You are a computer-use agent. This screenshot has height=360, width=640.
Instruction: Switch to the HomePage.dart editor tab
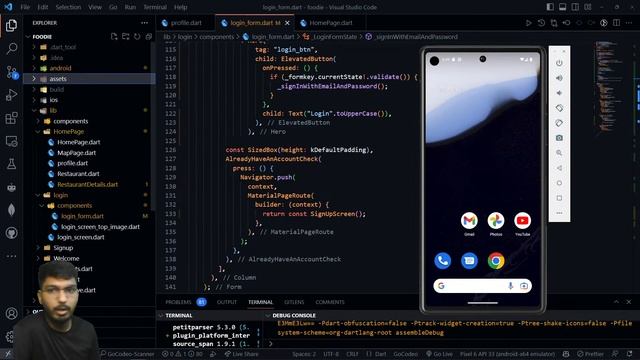pos(331,23)
